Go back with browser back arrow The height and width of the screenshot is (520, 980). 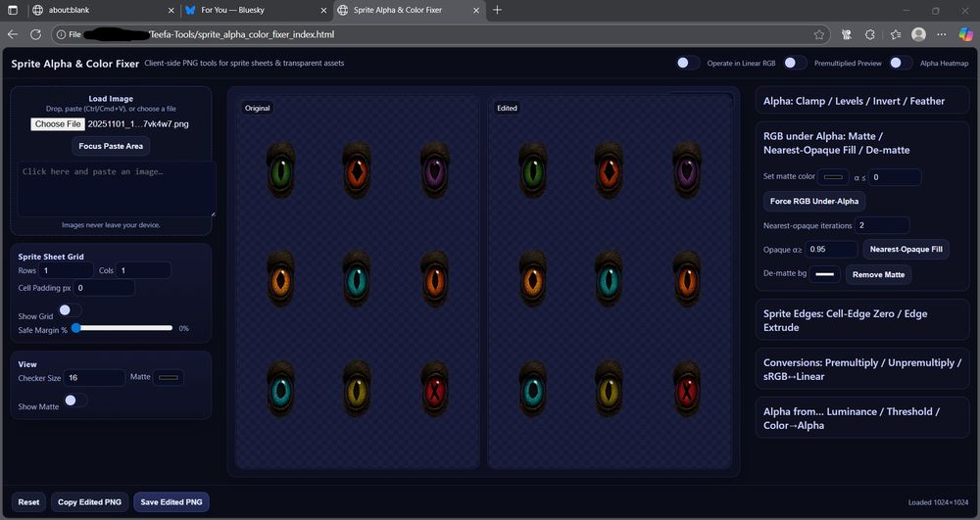[13, 34]
